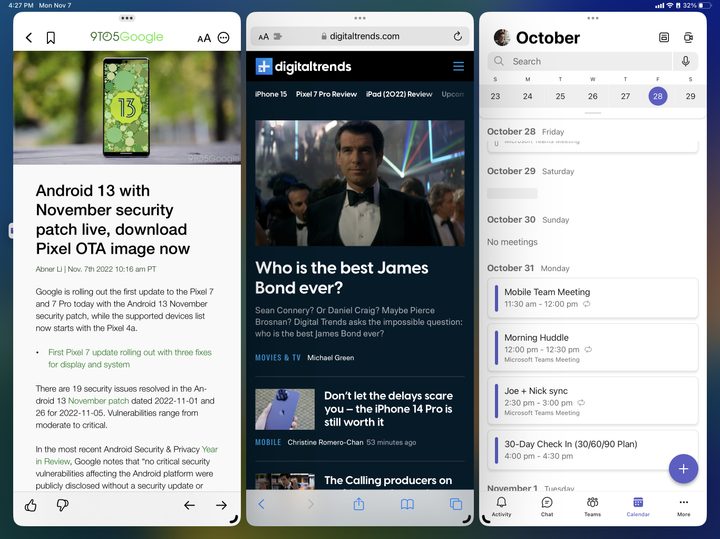Image resolution: width=720 pixels, height=539 pixels.
Task: Tap the microphone voice search icon
Action: click(x=686, y=61)
